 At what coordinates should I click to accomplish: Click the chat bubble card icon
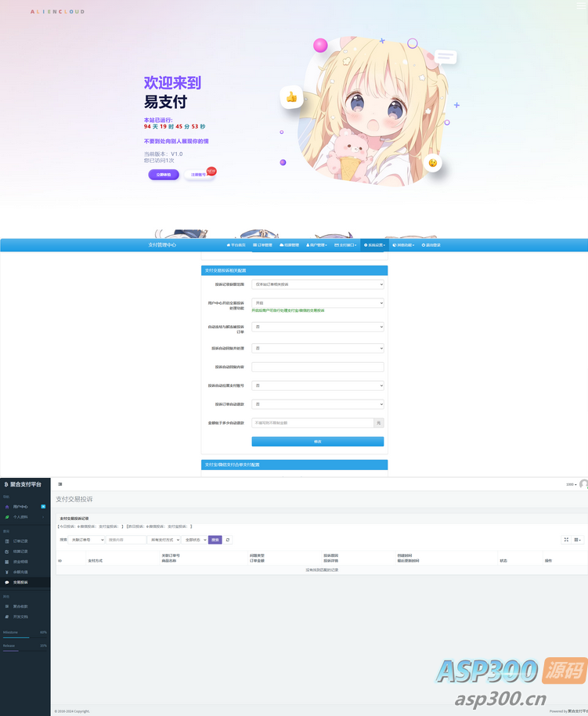click(x=446, y=56)
